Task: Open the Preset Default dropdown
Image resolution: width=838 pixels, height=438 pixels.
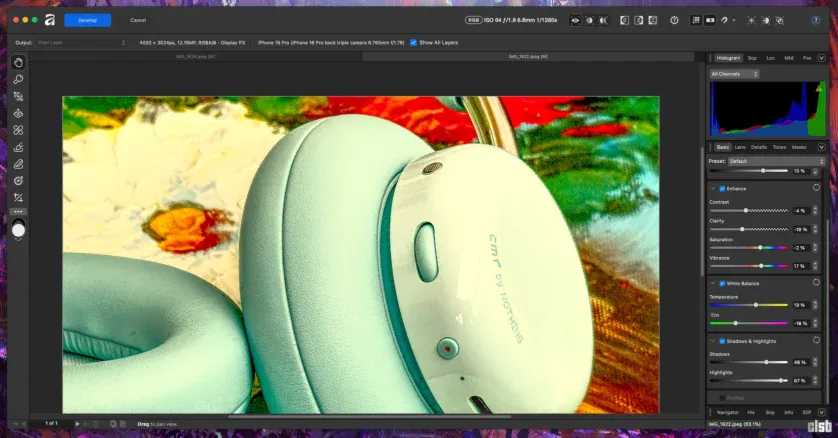Action: click(775, 160)
